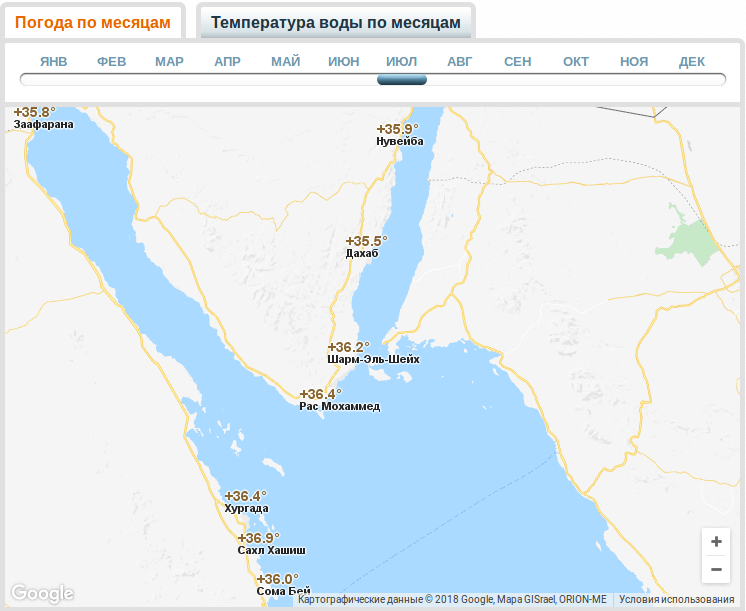Screen dimensions: 746x611
Task: Click the +36.2° temperature value
Action: click(348, 347)
